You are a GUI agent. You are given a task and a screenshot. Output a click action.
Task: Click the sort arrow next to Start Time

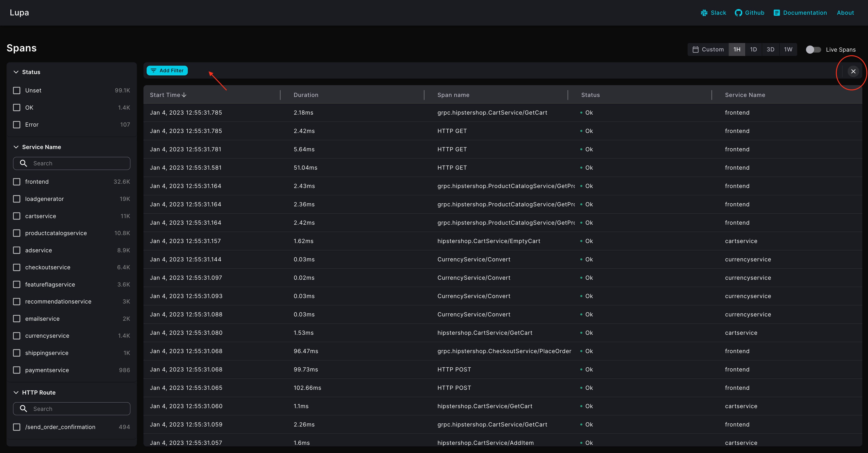click(184, 95)
